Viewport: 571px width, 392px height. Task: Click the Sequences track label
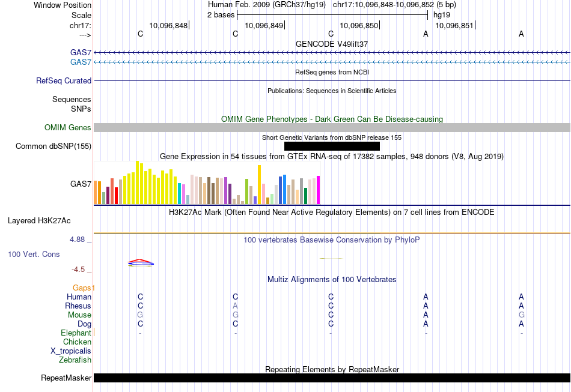click(x=72, y=99)
